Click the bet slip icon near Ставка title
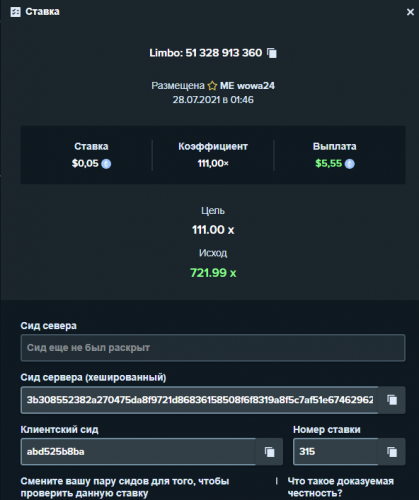 click(15, 12)
